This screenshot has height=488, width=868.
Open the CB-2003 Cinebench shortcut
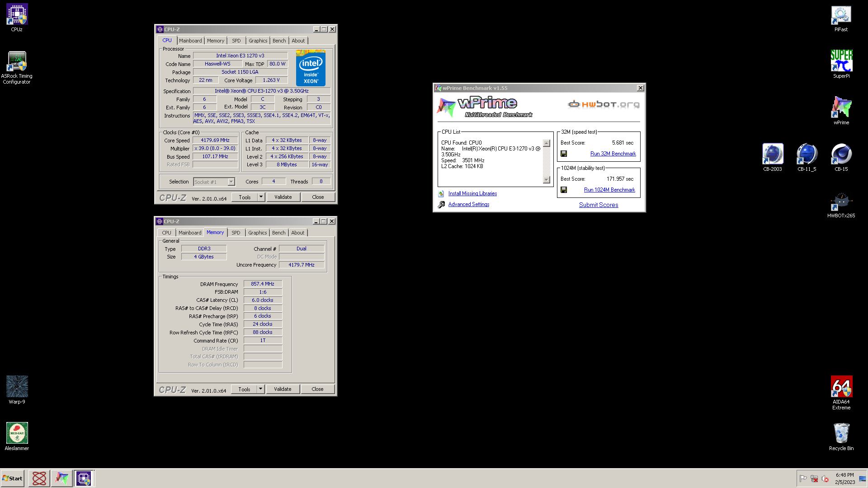tap(772, 157)
